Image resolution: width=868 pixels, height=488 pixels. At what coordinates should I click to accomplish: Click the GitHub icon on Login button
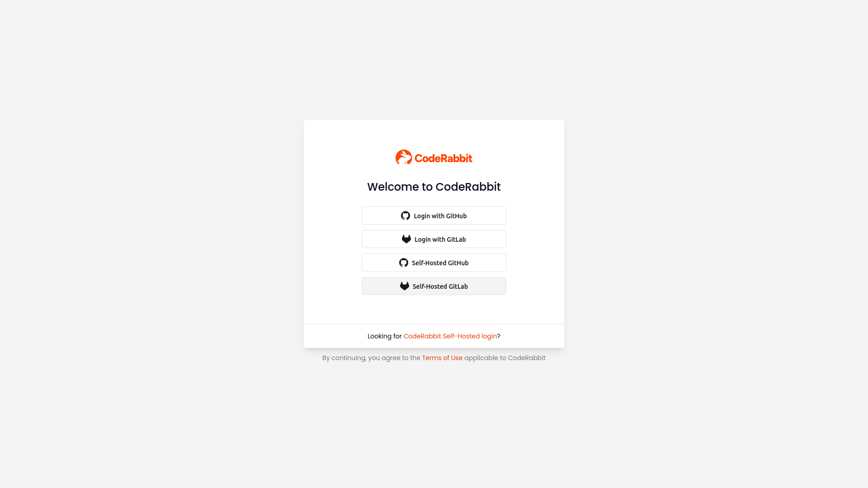pos(406,215)
